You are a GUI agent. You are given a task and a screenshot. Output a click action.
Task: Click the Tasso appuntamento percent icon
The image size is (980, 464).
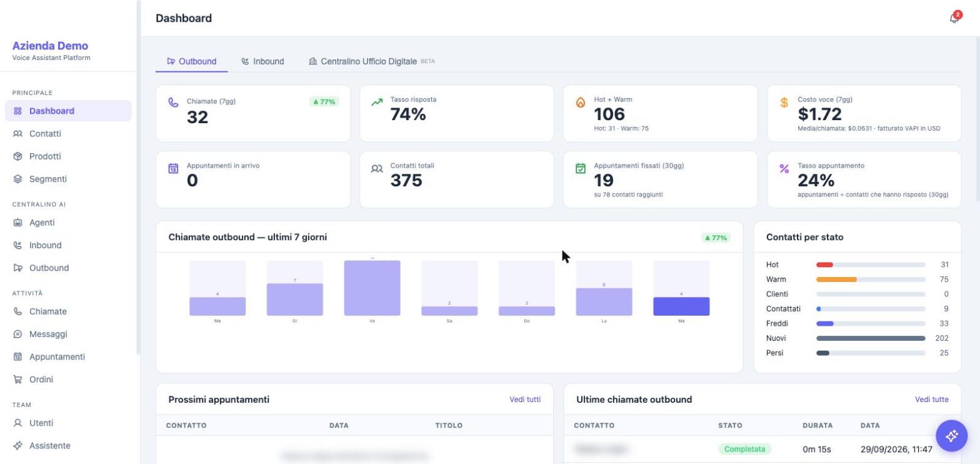tap(784, 168)
